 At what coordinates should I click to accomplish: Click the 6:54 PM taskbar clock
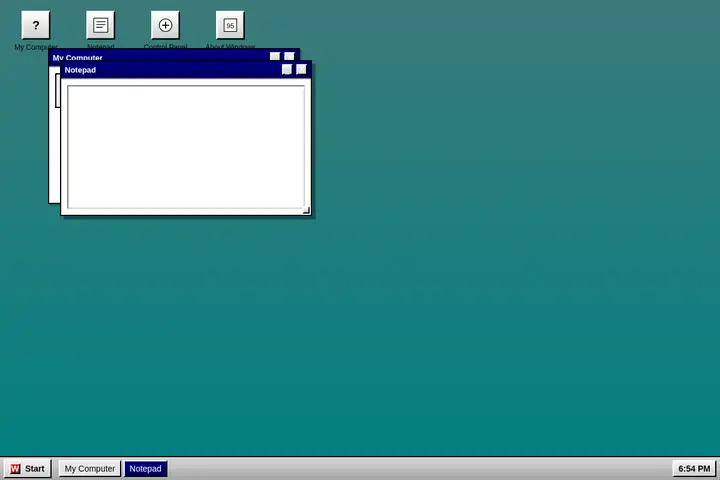pos(694,469)
